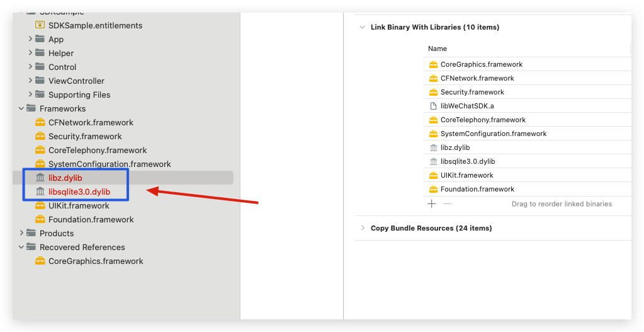Select libsqlite3.0.dylib row in libraries list

[x=528, y=161]
